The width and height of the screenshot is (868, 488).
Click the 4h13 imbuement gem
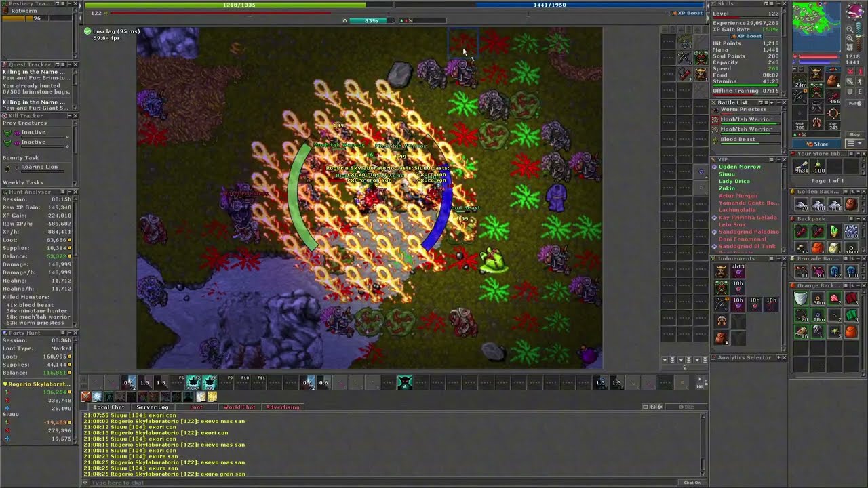click(738, 270)
